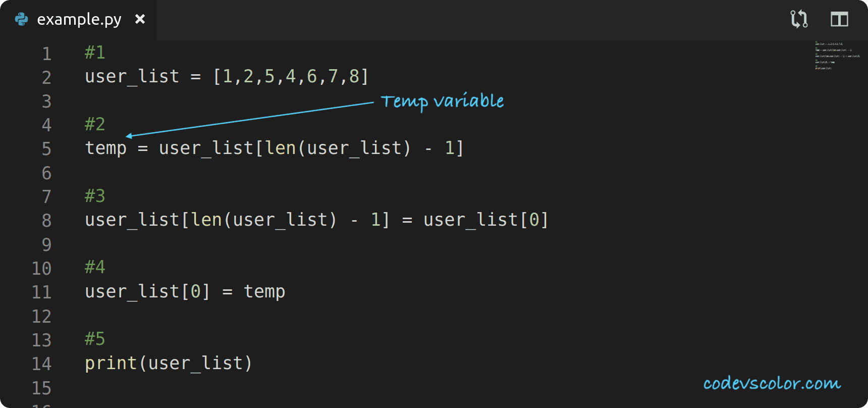This screenshot has height=408, width=868.
Task: Open the split editor icon at top right
Action: coord(839,19)
